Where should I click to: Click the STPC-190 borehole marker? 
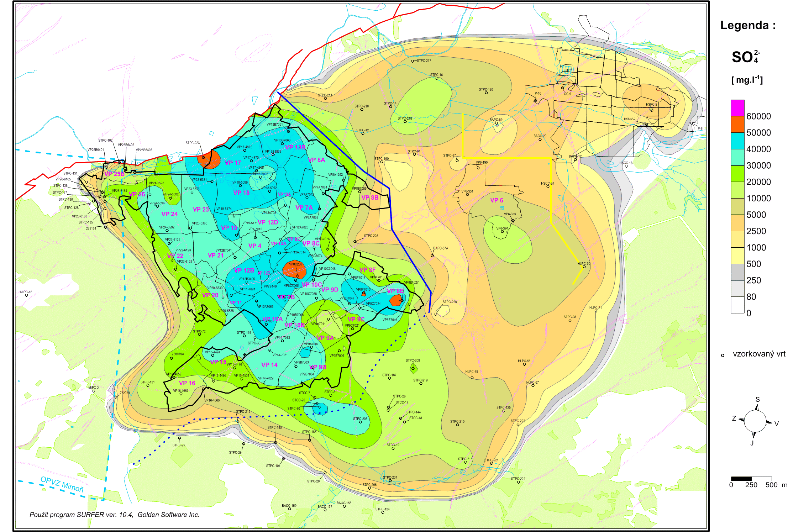[382, 162]
